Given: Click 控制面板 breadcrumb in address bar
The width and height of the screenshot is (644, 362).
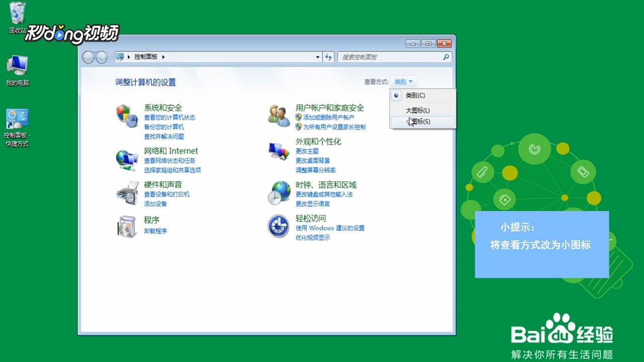Looking at the screenshot, I should [x=146, y=57].
